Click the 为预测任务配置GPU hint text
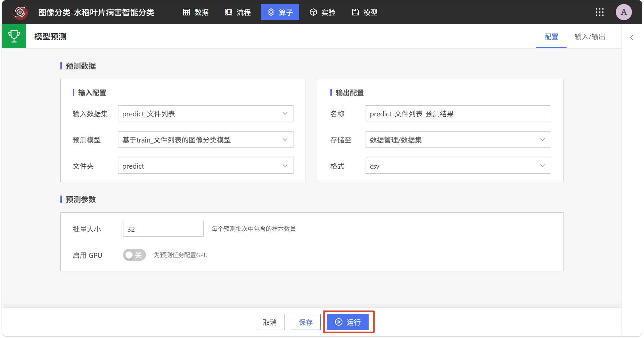Image resolution: width=644 pixels, height=338 pixels. [x=181, y=255]
